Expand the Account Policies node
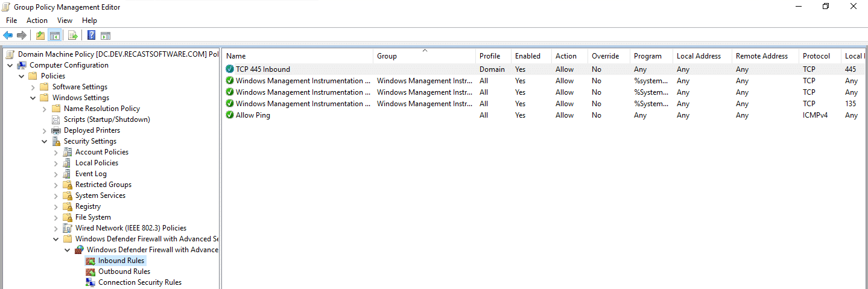The image size is (868, 289). pos(56,152)
